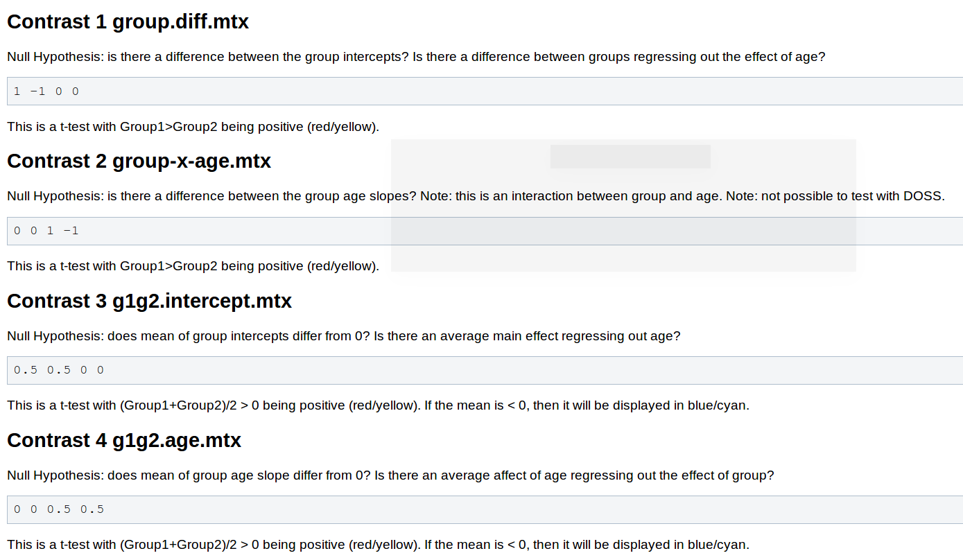Click the "Contrast 3 g1g2.intercept.mtx" heading
Screen dimensions: 963x560
click(x=149, y=301)
